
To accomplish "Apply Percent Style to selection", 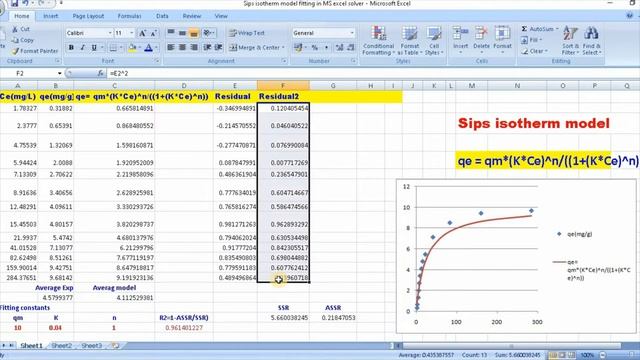I will (315, 48).
